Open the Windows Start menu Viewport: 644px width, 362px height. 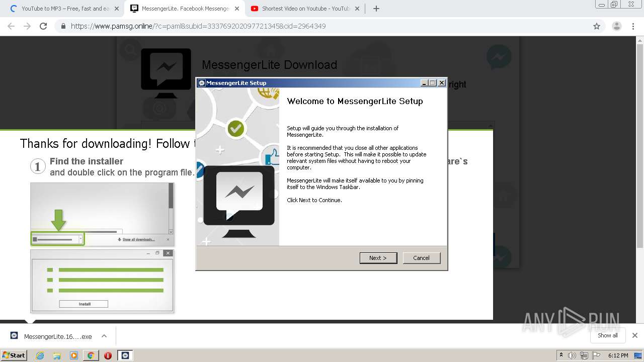point(14,355)
